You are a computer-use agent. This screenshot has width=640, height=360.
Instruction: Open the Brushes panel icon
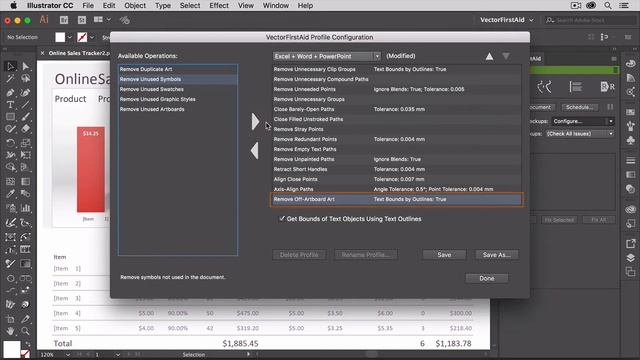tap(631, 127)
